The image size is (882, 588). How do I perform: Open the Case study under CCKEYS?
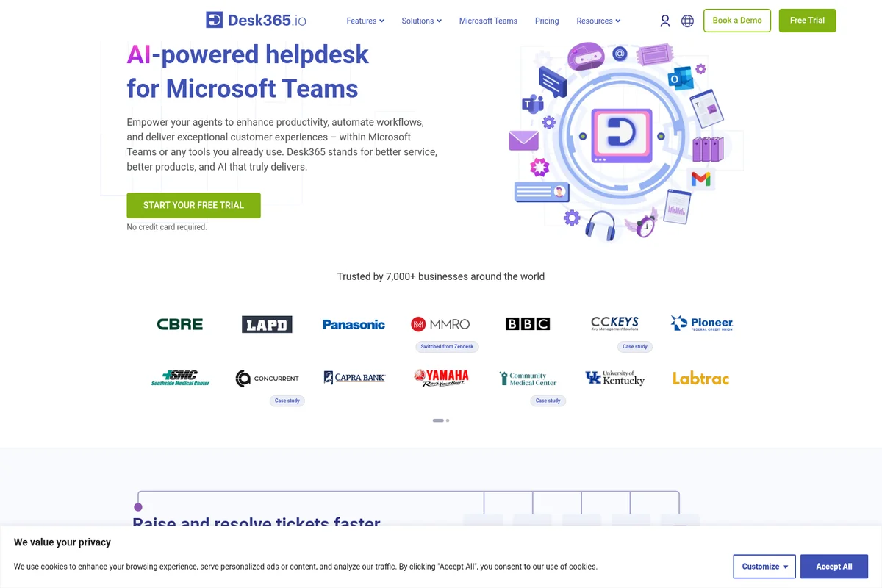(x=634, y=346)
